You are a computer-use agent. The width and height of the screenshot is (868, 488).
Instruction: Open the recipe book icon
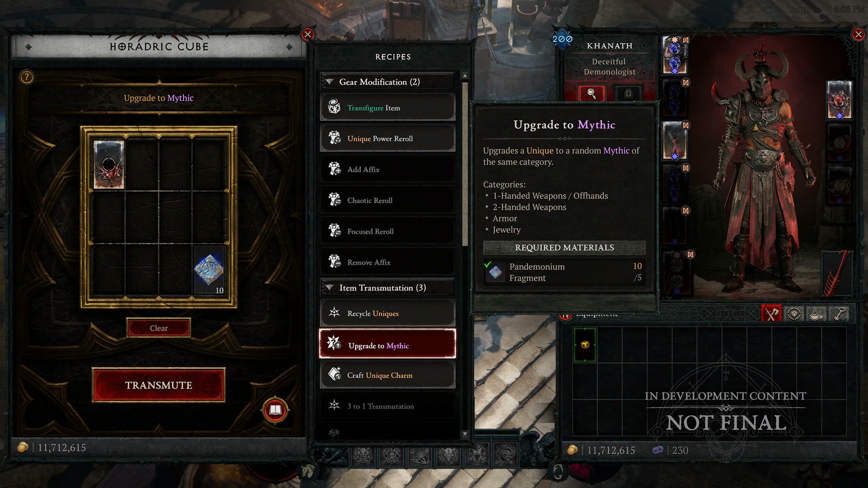[275, 410]
